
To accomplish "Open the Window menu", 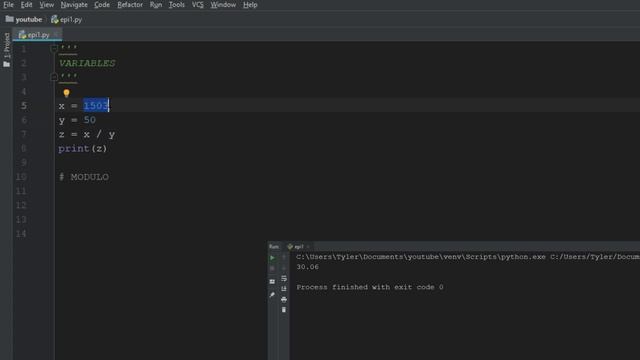I will click(223, 5).
